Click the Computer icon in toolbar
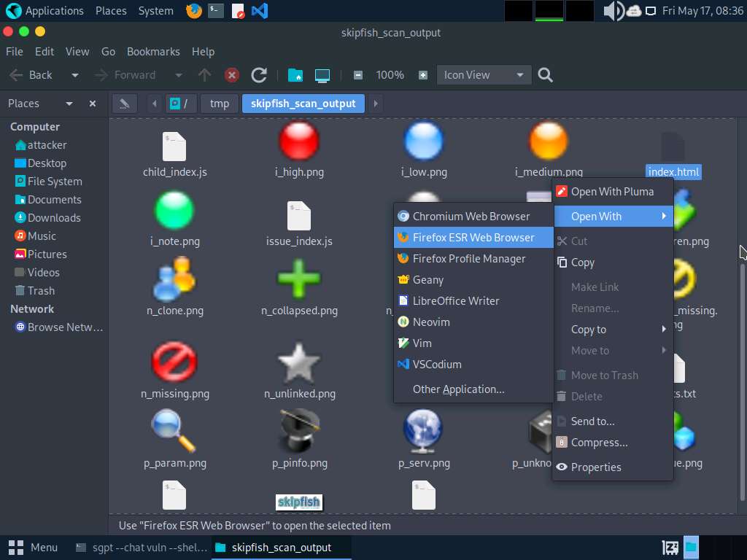747x560 pixels. [322, 75]
